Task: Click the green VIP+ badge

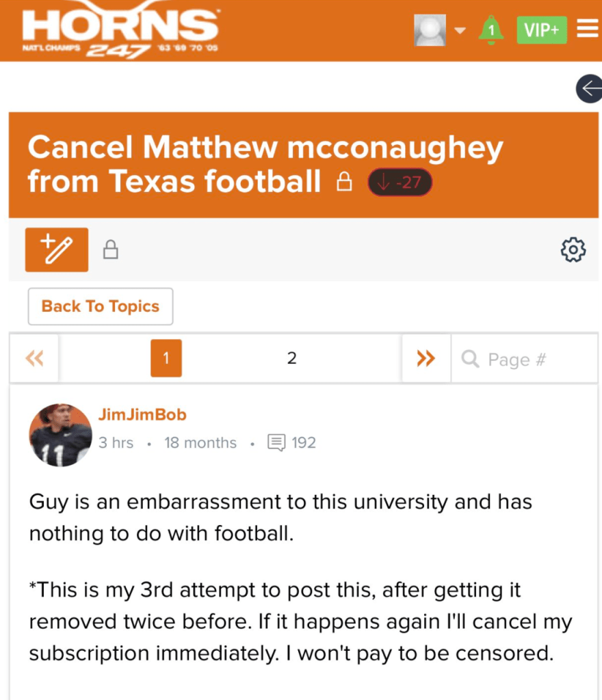Action: pos(541,30)
